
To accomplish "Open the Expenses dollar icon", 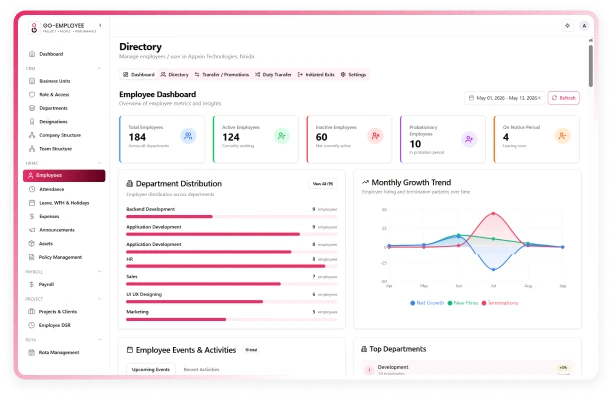I will pyautogui.click(x=32, y=216).
